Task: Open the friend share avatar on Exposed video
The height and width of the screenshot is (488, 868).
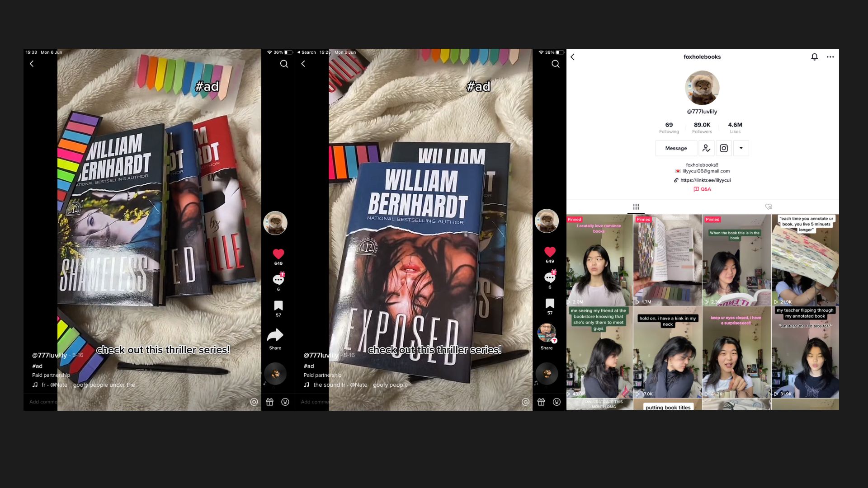Action: coord(547,333)
